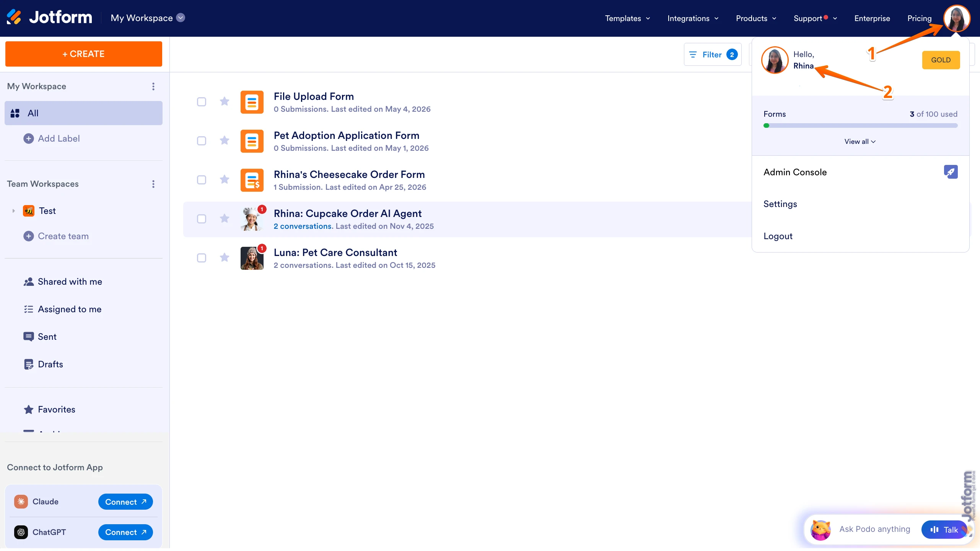Expand View all usage limits
The image size is (980, 551).
point(860,142)
